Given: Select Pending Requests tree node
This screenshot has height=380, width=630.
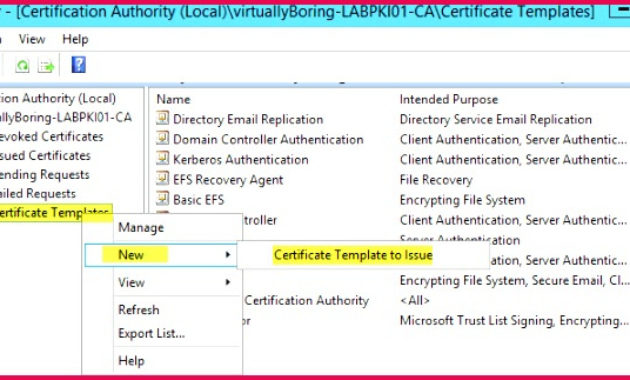Looking at the screenshot, I should click(x=44, y=175).
